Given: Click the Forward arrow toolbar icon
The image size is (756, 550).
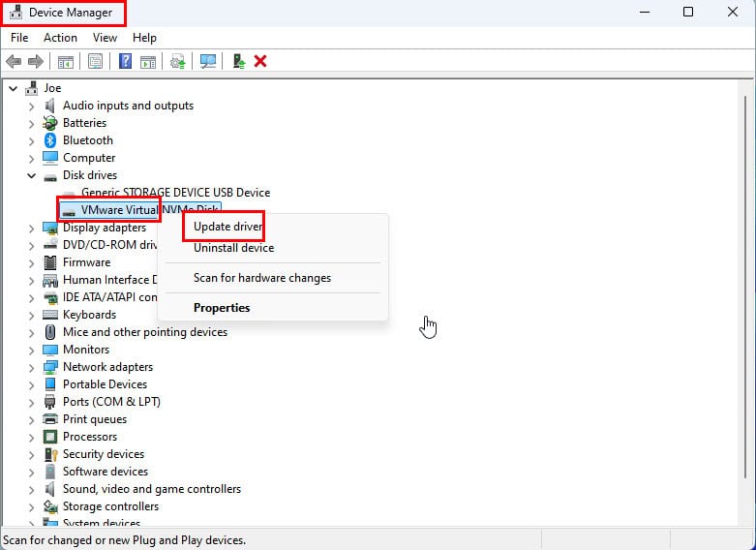Looking at the screenshot, I should (x=36, y=61).
